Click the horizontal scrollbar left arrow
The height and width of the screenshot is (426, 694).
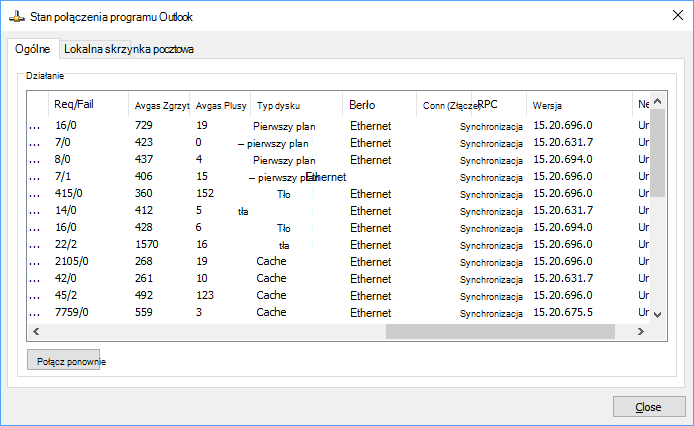(36, 331)
